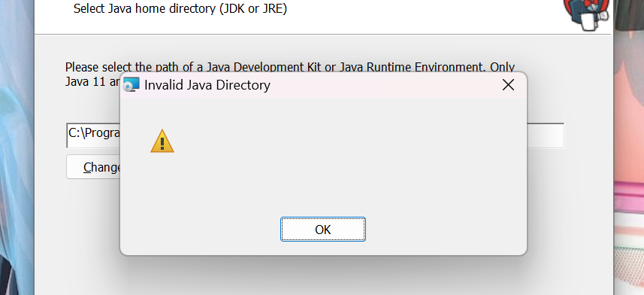The height and width of the screenshot is (295, 644).
Task: Click OK in the Invalid Java Directory dialog
Action: point(323,230)
